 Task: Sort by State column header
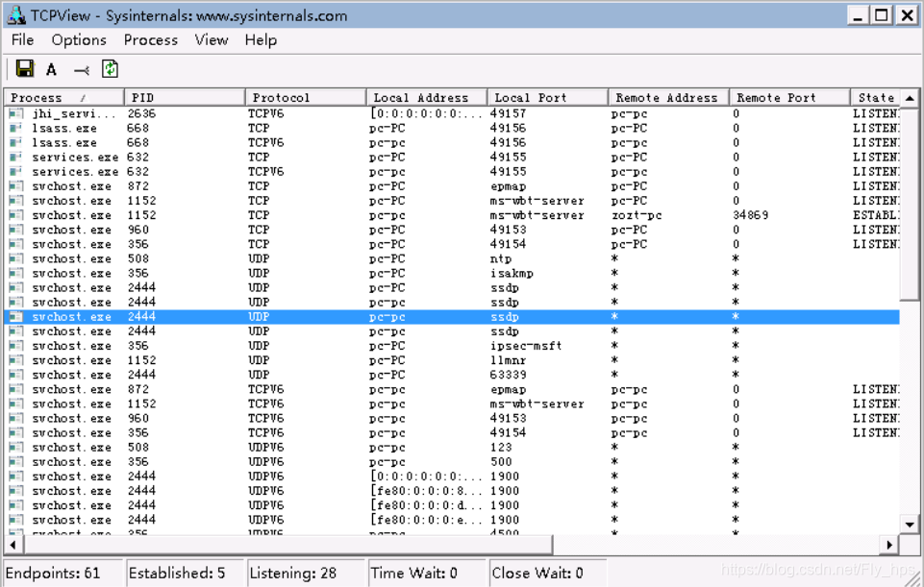pyautogui.click(x=876, y=98)
